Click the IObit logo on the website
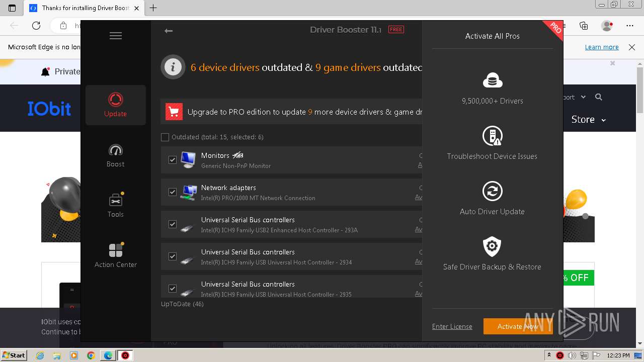The image size is (644, 362). click(x=49, y=109)
